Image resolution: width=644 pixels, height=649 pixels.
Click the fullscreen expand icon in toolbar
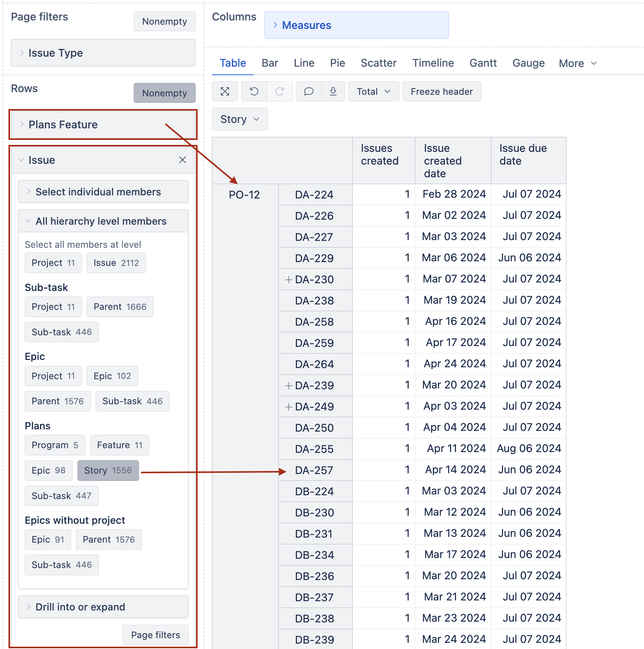click(x=225, y=91)
